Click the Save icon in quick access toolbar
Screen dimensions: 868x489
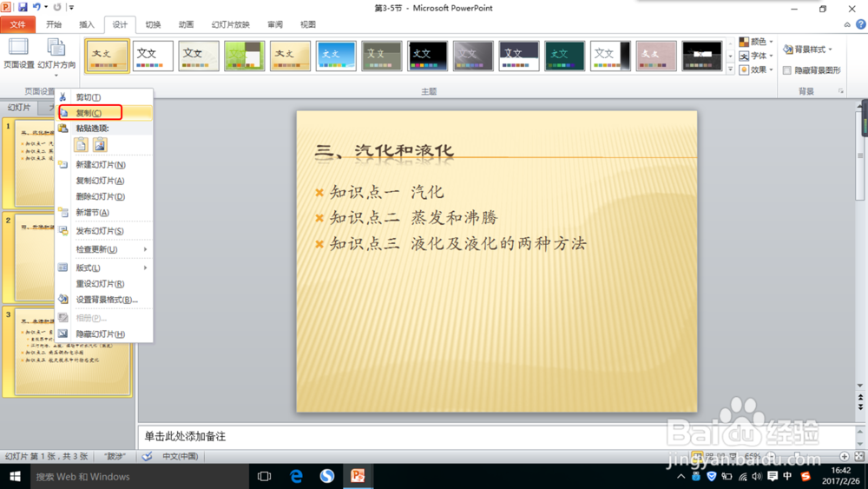(x=23, y=7)
